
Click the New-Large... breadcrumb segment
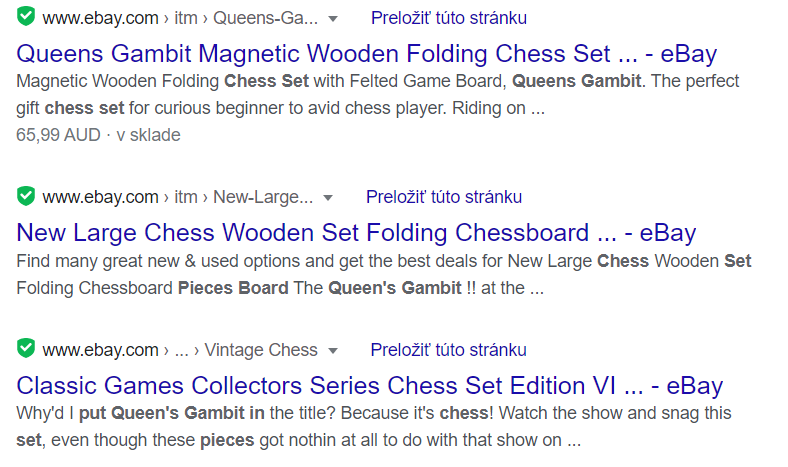[263, 197]
